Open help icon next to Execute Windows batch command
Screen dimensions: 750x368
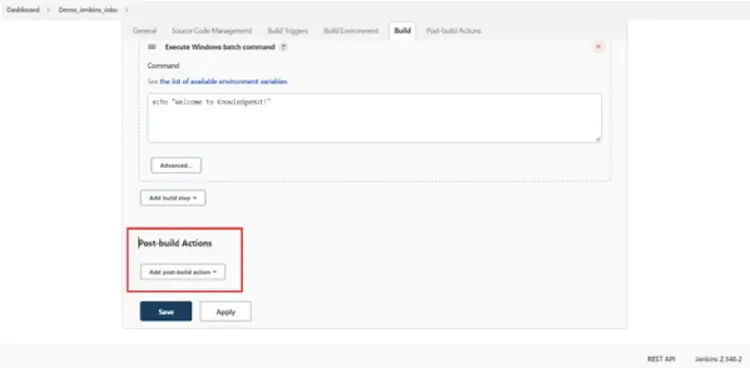tap(283, 47)
